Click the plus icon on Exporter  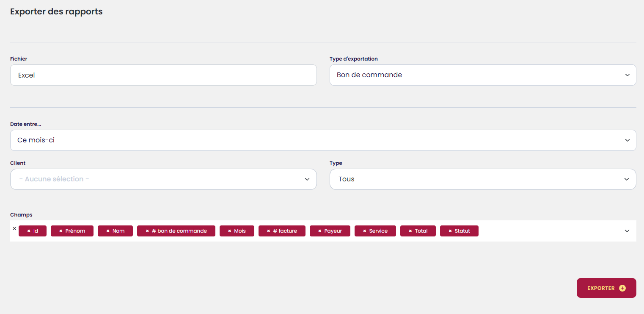coord(622,288)
